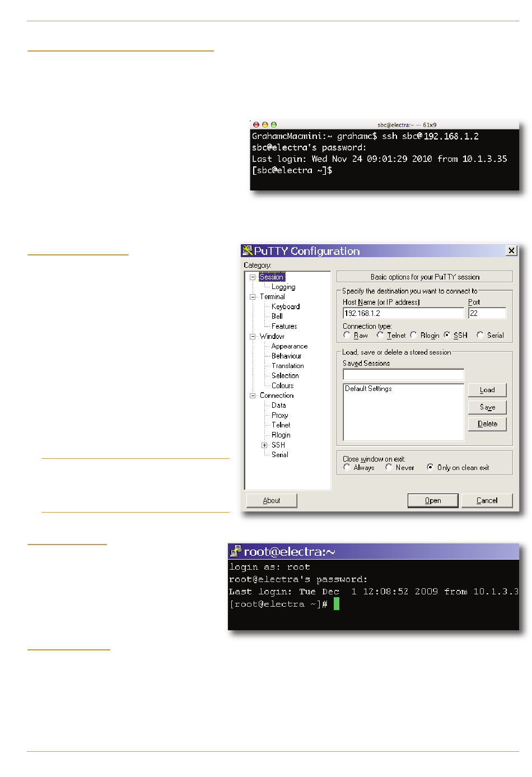Open the Features category
532x777 pixels.
point(284,326)
